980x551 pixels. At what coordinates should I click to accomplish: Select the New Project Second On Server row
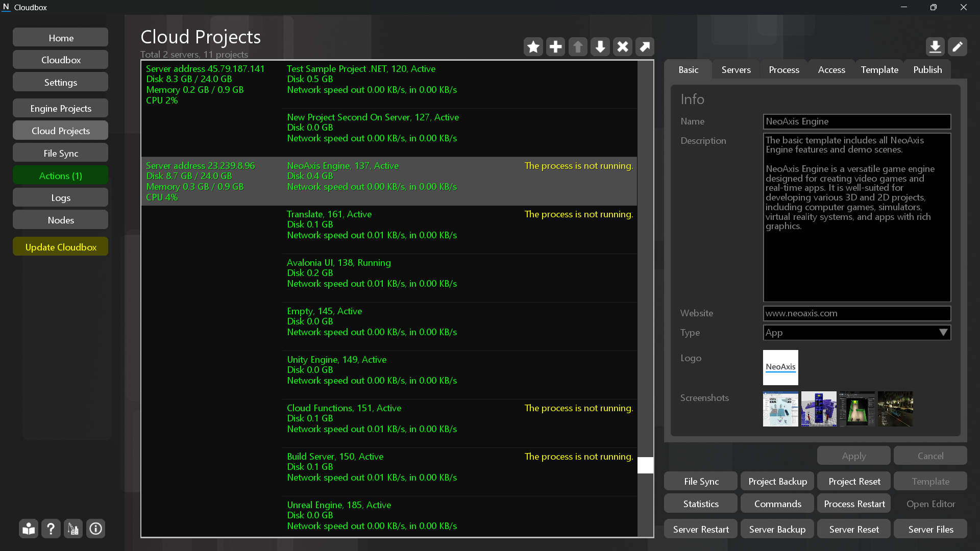[460, 133]
